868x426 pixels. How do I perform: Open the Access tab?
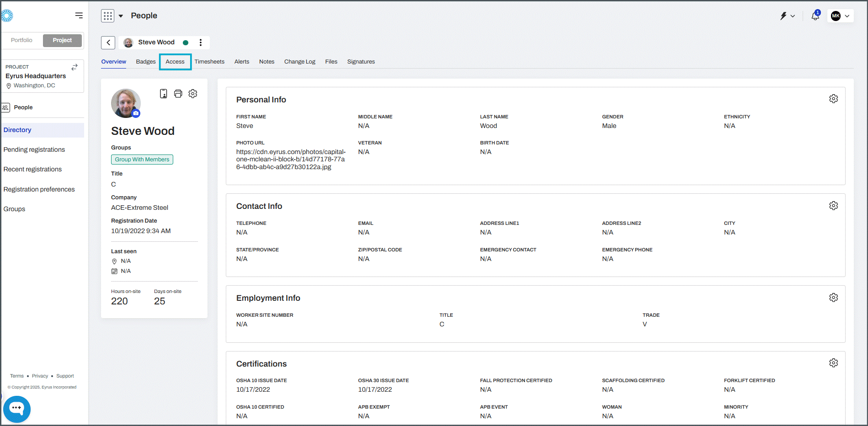point(175,62)
